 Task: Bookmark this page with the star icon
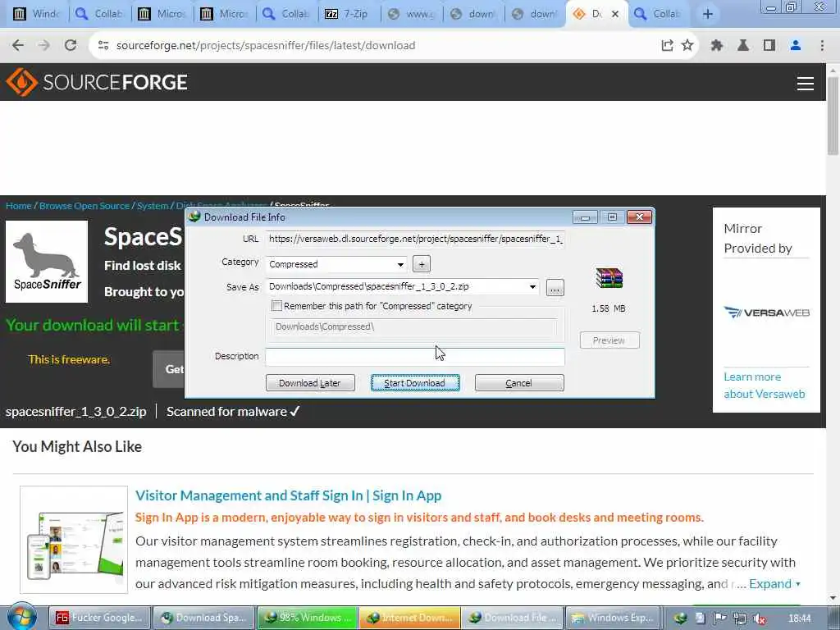[x=687, y=46]
